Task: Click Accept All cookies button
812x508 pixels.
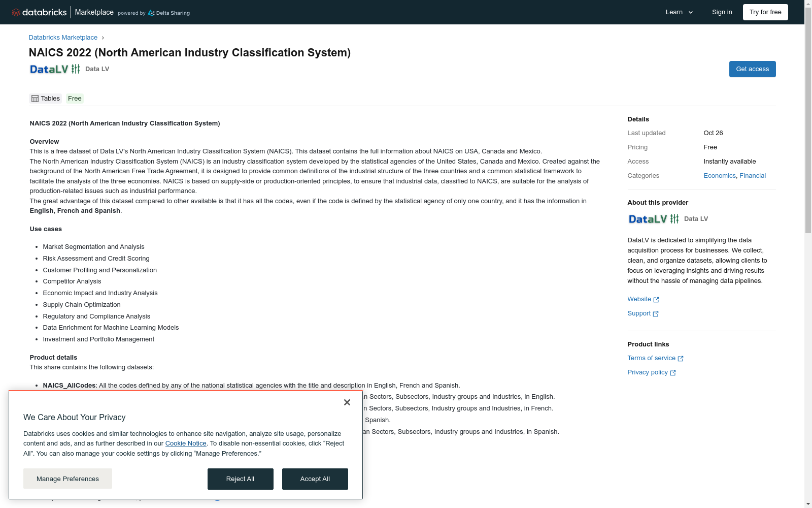Action: [x=315, y=479]
